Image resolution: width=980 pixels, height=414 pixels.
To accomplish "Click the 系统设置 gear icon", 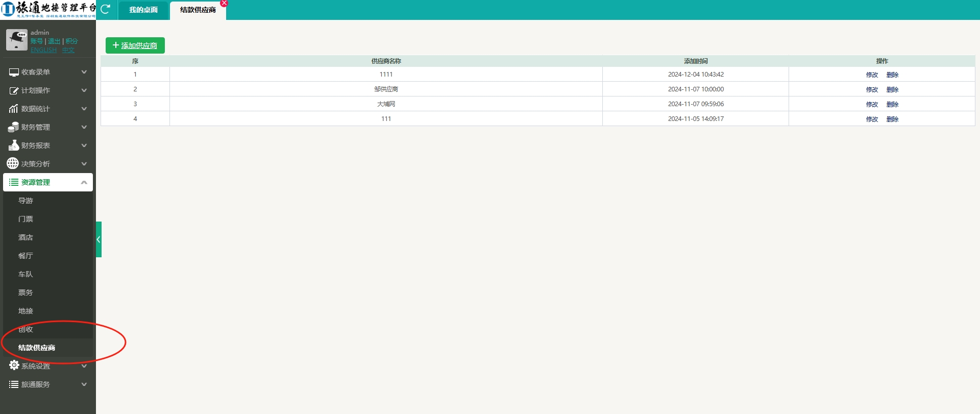I will pos(14,366).
